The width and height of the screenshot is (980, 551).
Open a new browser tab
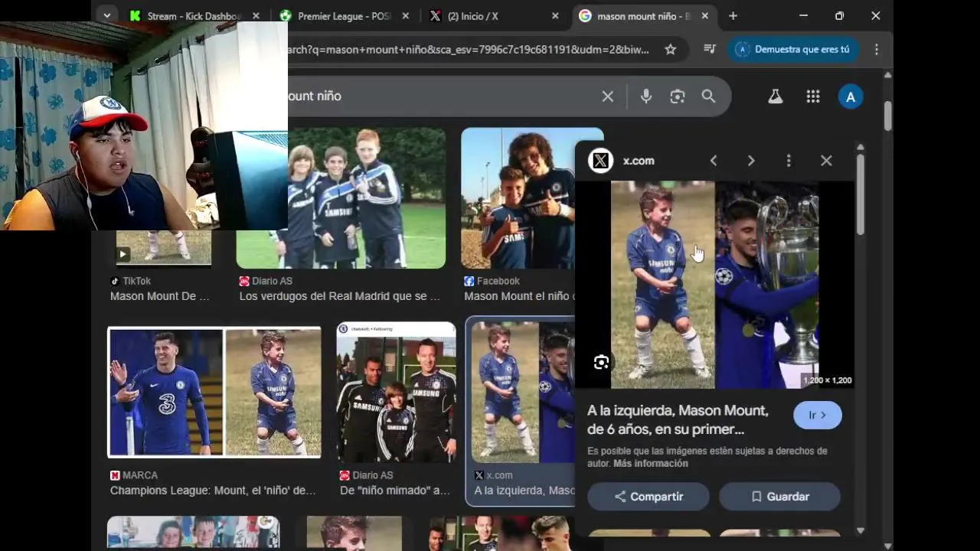(733, 16)
